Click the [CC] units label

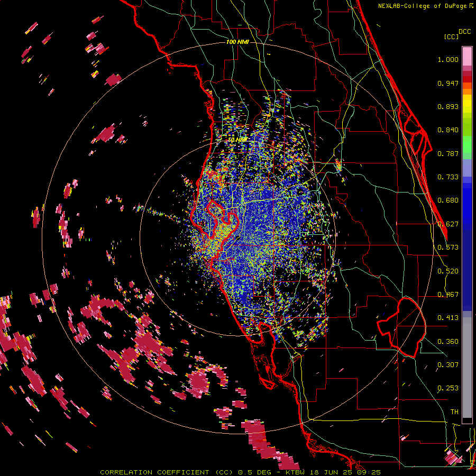coord(451,36)
